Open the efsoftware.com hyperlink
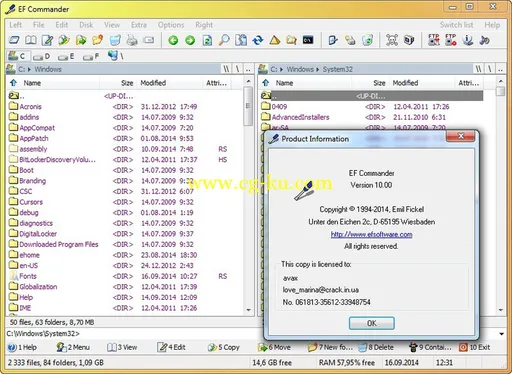 point(371,234)
